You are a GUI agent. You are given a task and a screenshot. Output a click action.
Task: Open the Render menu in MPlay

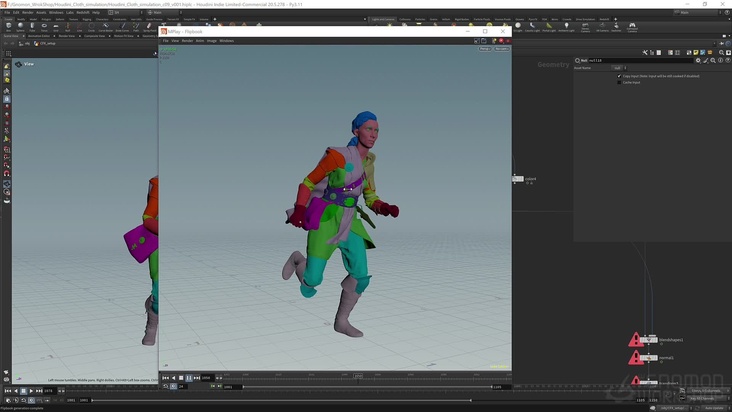coord(187,41)
